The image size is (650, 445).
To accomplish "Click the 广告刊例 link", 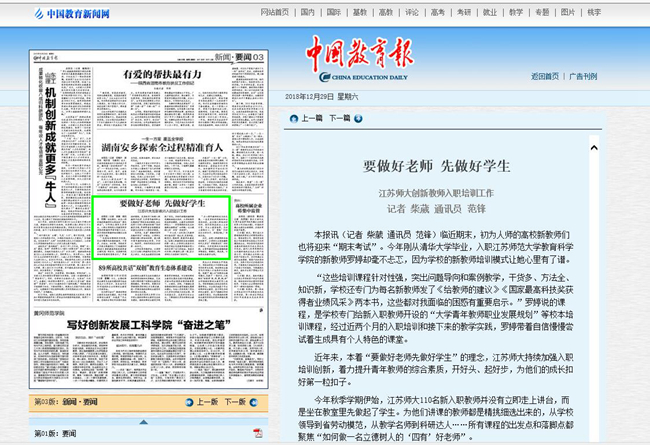I will (583, 76).
